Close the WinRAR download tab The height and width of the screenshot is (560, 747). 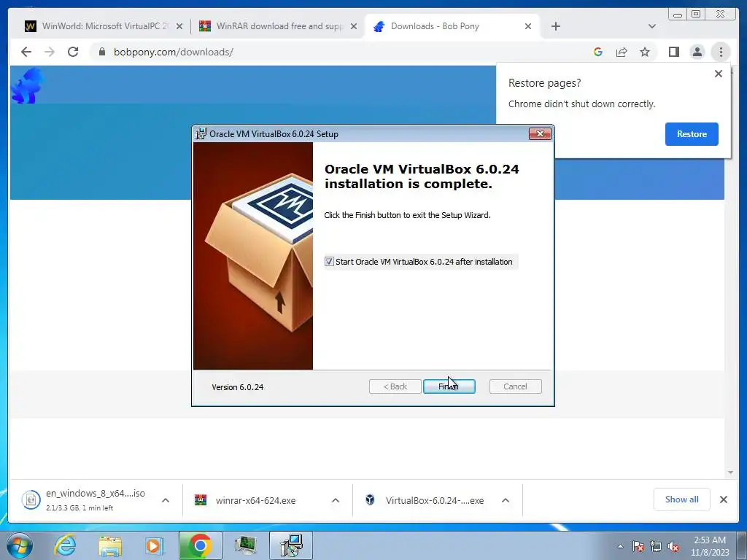(x=354, y=26)
